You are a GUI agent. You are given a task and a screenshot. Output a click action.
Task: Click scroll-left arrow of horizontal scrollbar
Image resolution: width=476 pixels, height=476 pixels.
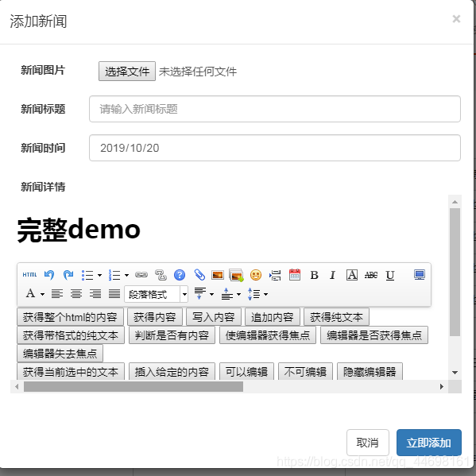(17, 386)
